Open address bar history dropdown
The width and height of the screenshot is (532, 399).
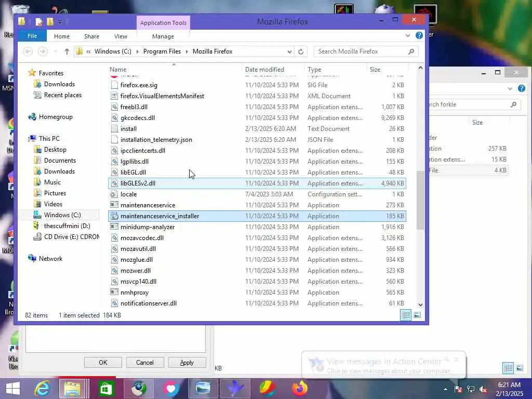click(289, 51)
